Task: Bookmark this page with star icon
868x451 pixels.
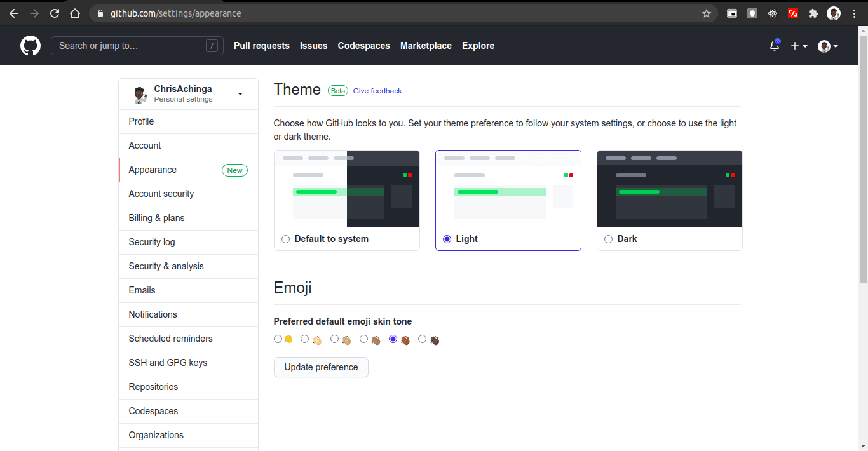Action: point(707,13)
